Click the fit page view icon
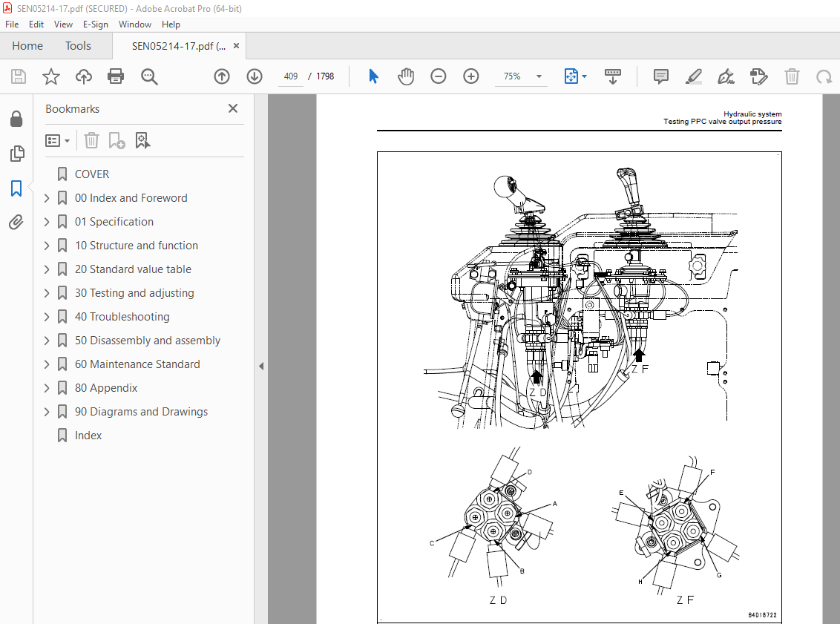Screen dimensions: 840x624 click(571, 76)
